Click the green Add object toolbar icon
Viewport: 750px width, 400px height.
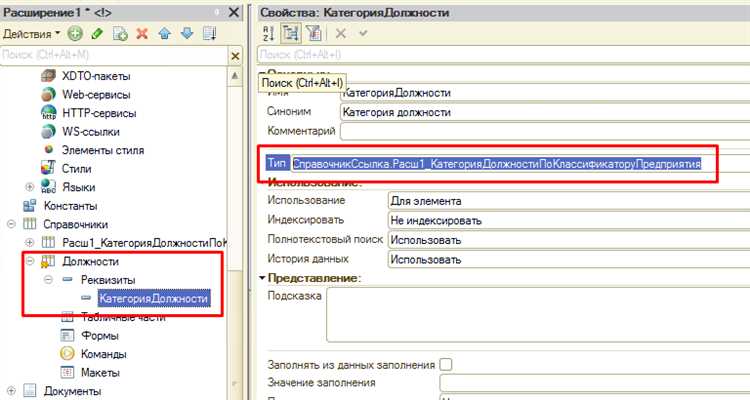pyautogui.click(x=76, y=33)
